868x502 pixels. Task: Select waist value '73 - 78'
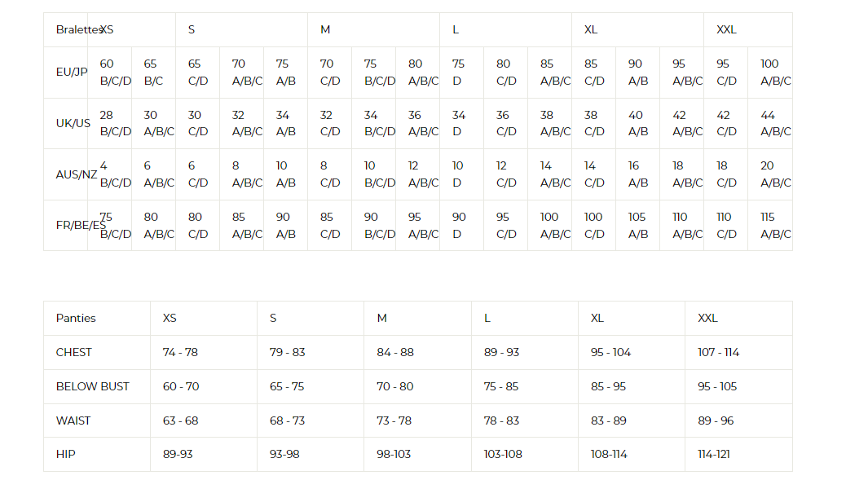tap(418, 421)
